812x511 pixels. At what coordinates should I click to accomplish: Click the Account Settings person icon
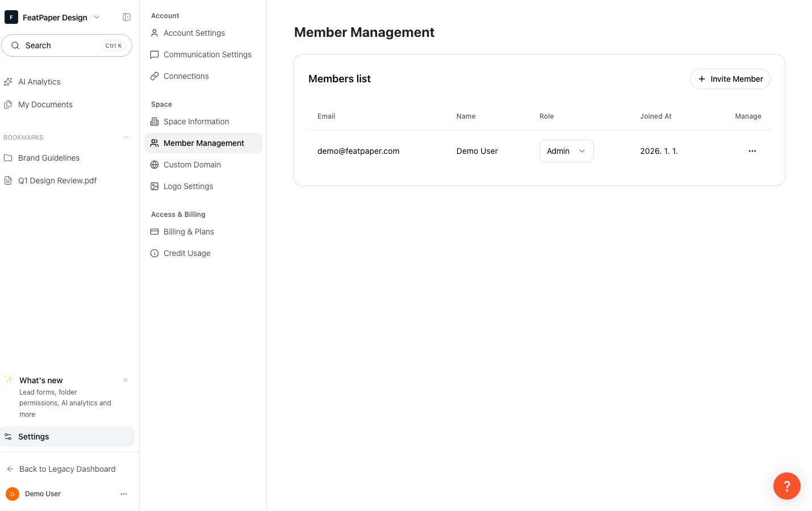[x=154, y=33]
